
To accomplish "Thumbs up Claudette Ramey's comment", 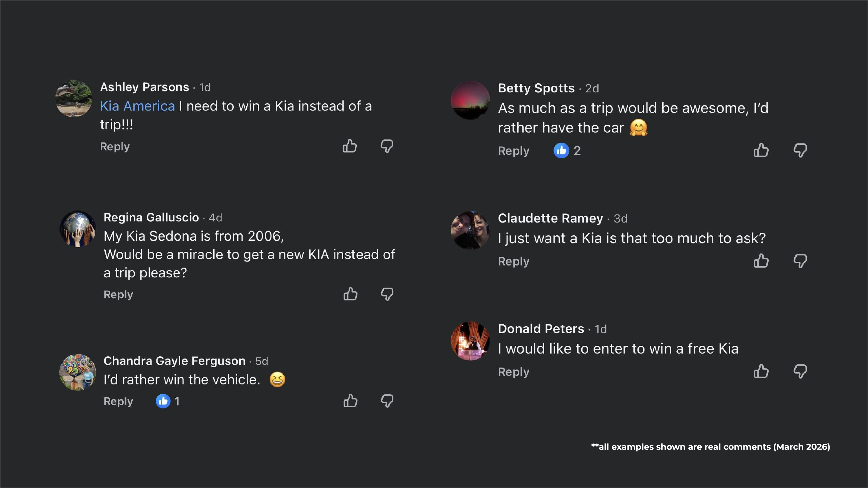I will pos(761,261).
